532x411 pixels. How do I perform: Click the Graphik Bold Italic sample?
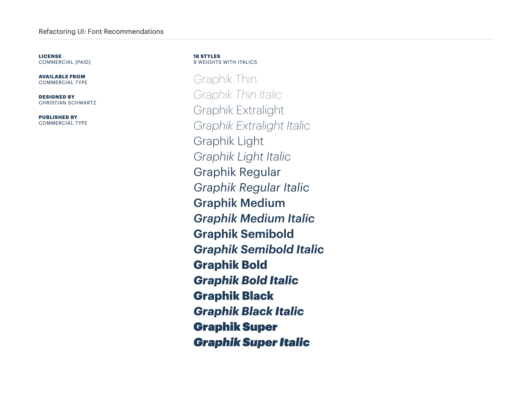click(246, 281)
